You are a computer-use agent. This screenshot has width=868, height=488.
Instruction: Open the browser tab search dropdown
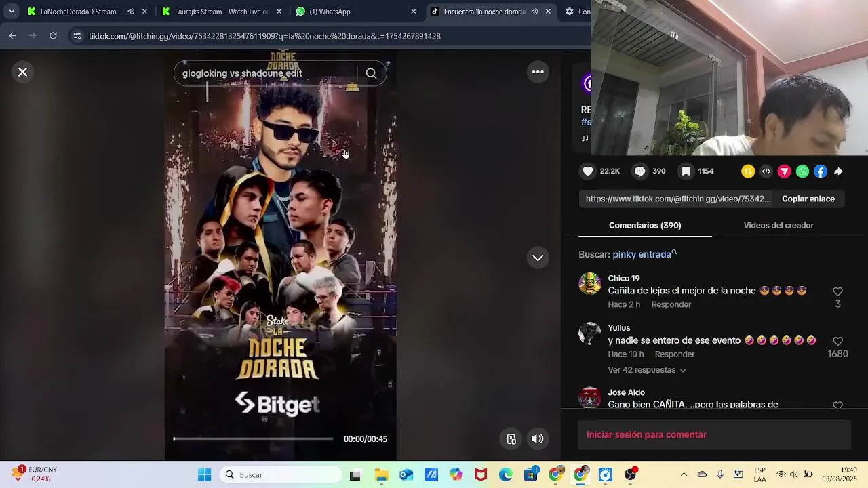click(x=12, y=12)
